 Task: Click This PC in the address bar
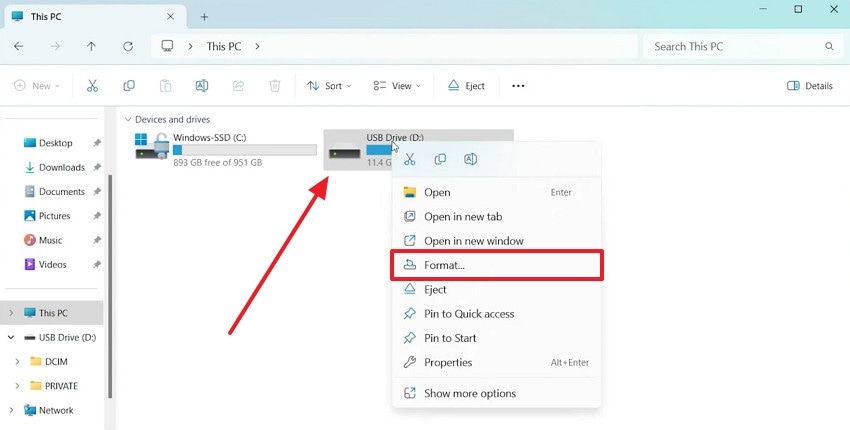tap(223, 47)
